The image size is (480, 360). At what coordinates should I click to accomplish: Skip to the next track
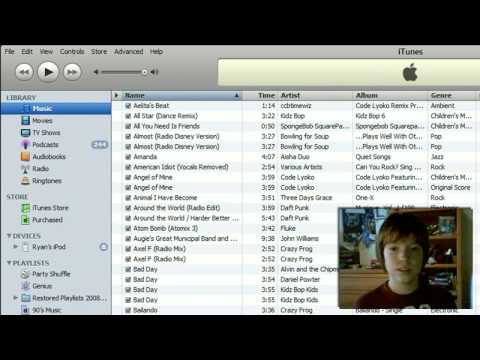pyautogui.click(x=72, y=72)
